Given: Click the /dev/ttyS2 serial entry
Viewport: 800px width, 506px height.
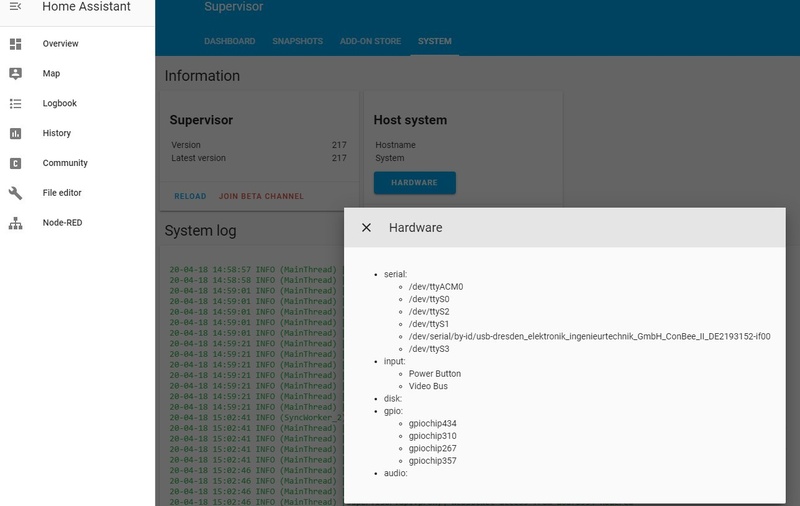Looking at the screenshot, I should click(429, 312).
